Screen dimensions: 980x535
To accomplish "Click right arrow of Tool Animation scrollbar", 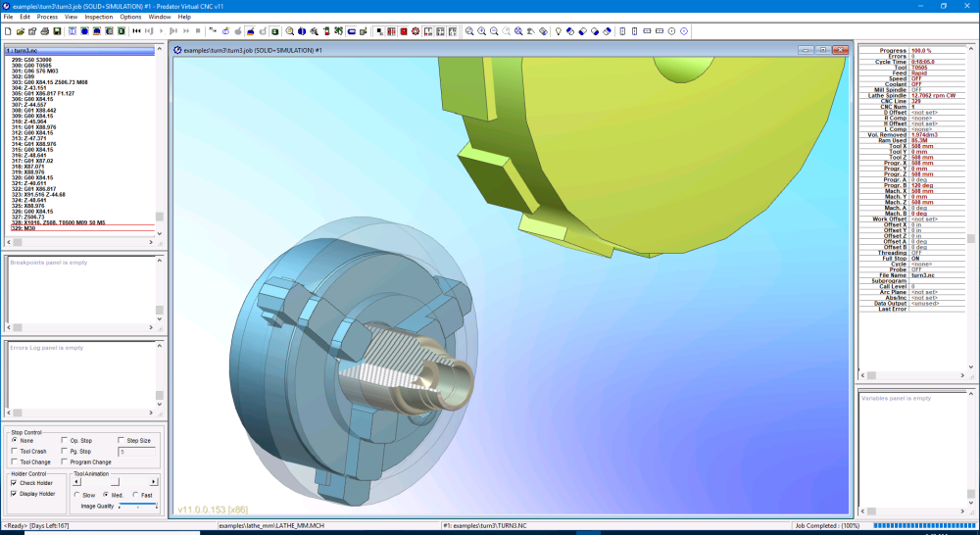I will [x=154, y=482].
